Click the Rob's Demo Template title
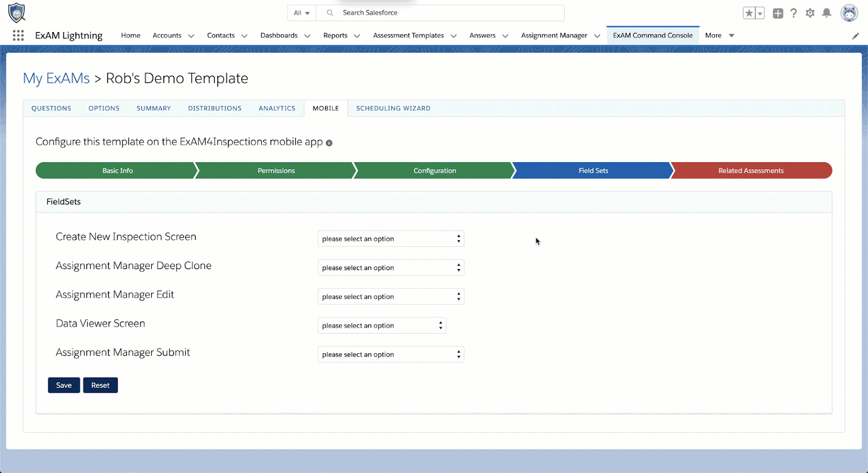 [x=177, y=78]
